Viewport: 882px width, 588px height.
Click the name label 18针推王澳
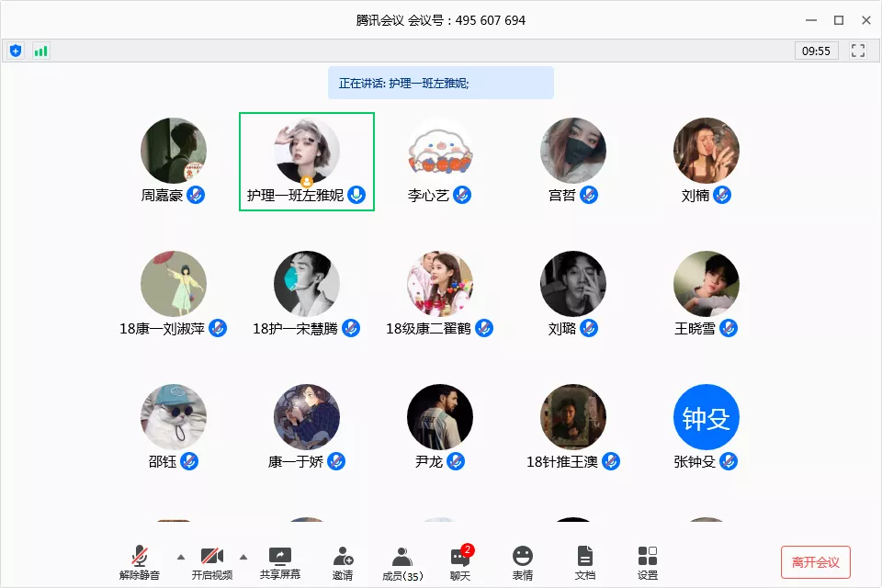pyautogui.click(x=562, y=462)
